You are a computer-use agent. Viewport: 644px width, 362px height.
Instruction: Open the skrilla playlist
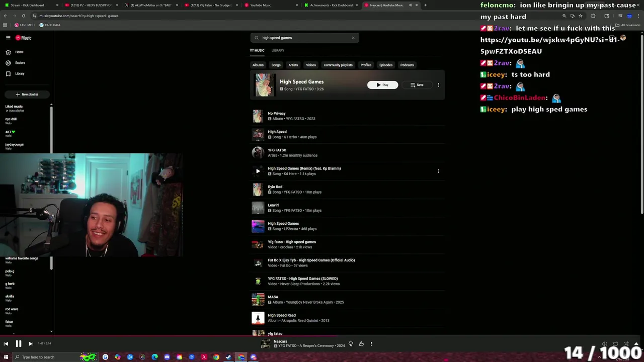(26, 298)
